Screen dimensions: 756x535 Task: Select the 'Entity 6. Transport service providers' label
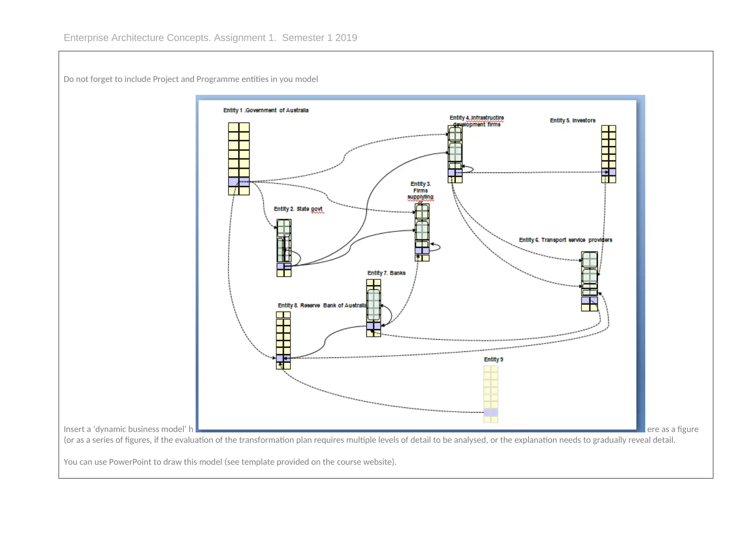click(x=565, y=240)
